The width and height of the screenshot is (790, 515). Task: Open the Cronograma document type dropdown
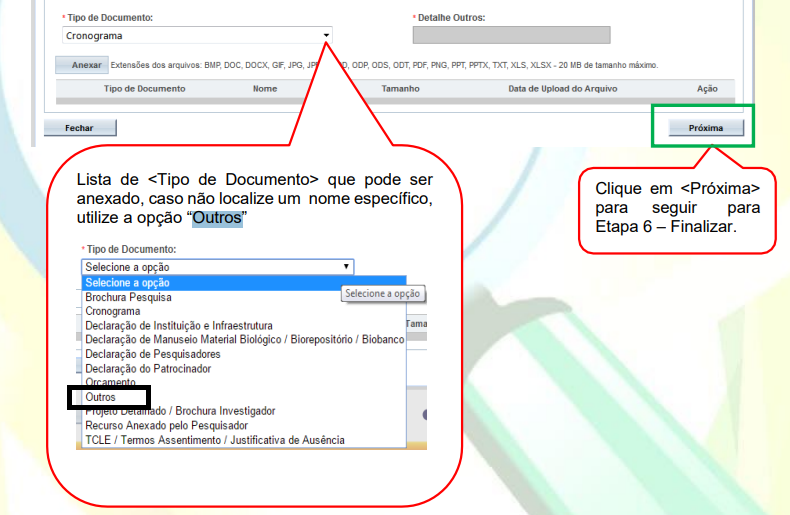point(195,35)
